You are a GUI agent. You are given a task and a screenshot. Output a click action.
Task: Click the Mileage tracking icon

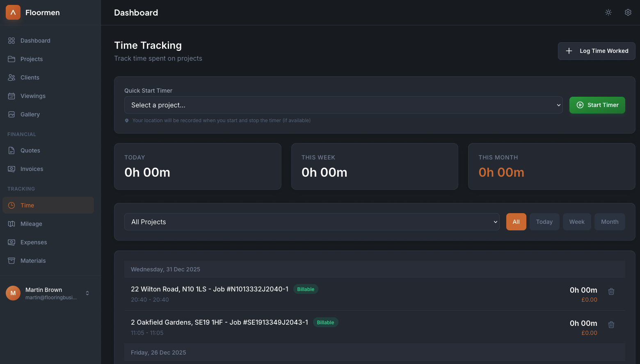click(11, 223)
